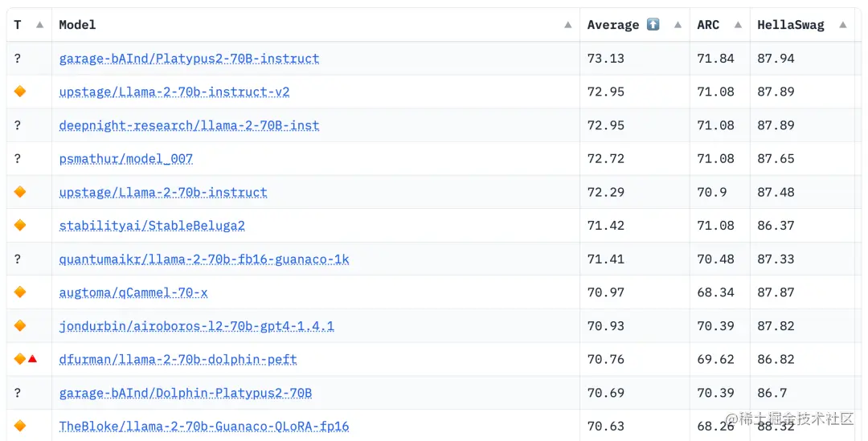Open psmathur/model_007 model page
868x441 pixels.
[x=126, y=159]
